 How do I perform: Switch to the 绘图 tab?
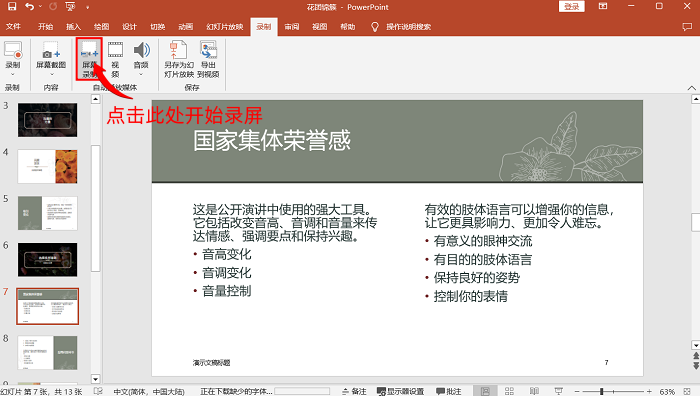[101, 27]
